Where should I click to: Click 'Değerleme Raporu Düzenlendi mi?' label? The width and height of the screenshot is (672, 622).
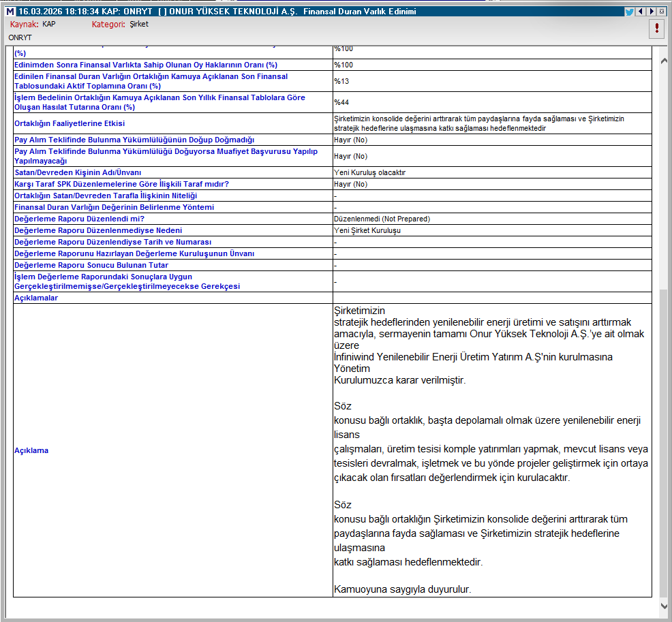click(79, 219)
